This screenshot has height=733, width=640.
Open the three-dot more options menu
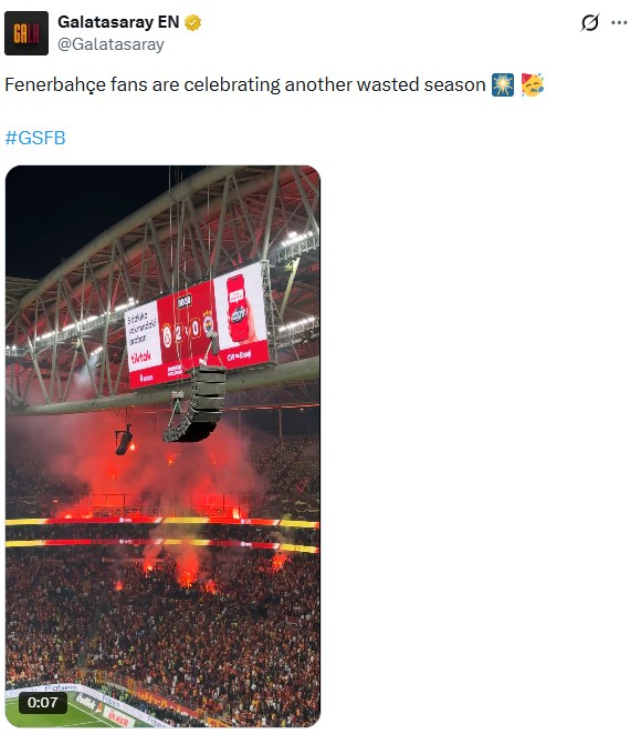pos(619,23)
